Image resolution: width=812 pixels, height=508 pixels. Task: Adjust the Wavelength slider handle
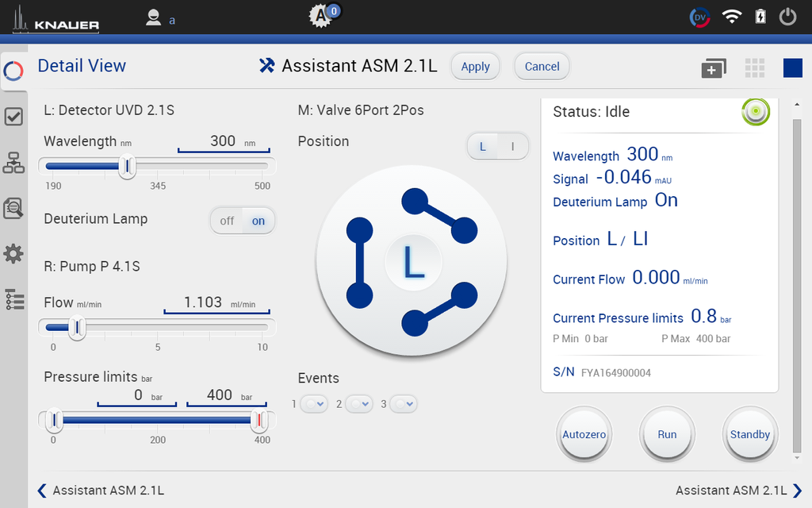(127, 167)
